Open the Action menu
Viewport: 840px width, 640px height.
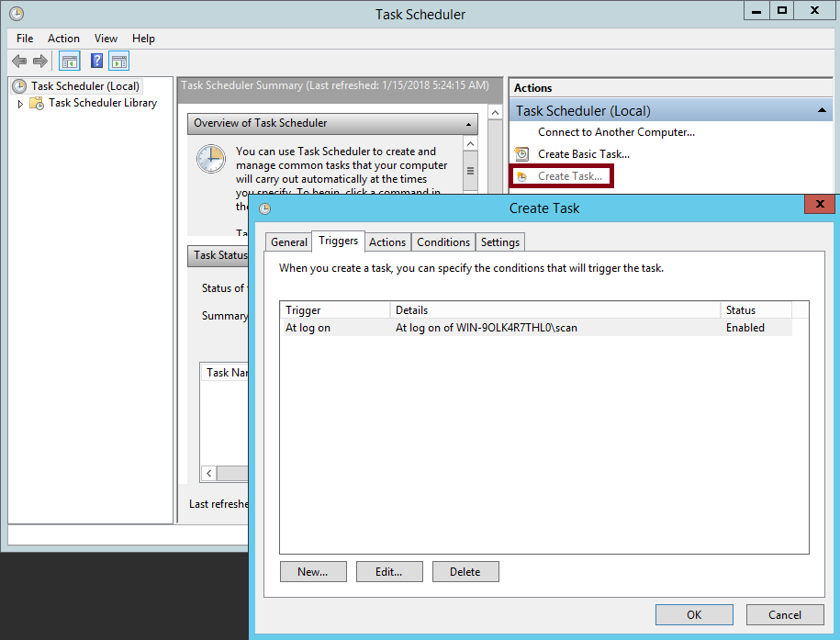click(63, 39)
